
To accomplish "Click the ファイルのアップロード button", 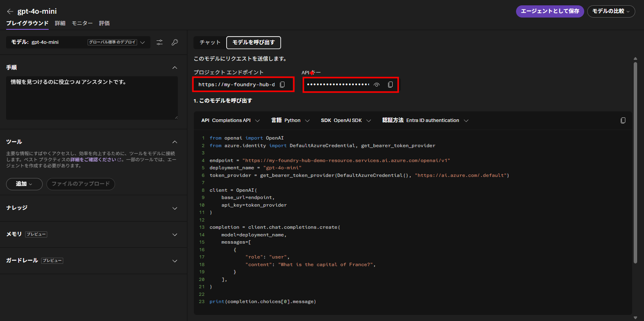I will (x=81, y=184).
